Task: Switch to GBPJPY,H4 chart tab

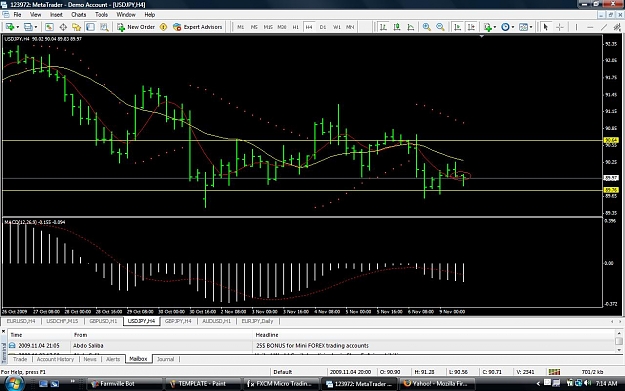Action: [x=178, y=321]
